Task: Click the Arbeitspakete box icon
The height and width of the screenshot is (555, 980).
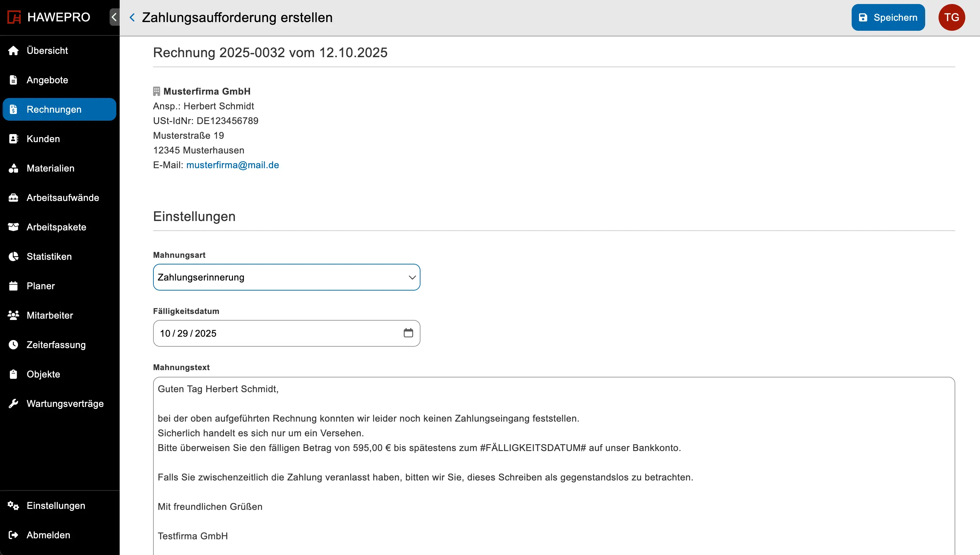Action: (13, 227)
